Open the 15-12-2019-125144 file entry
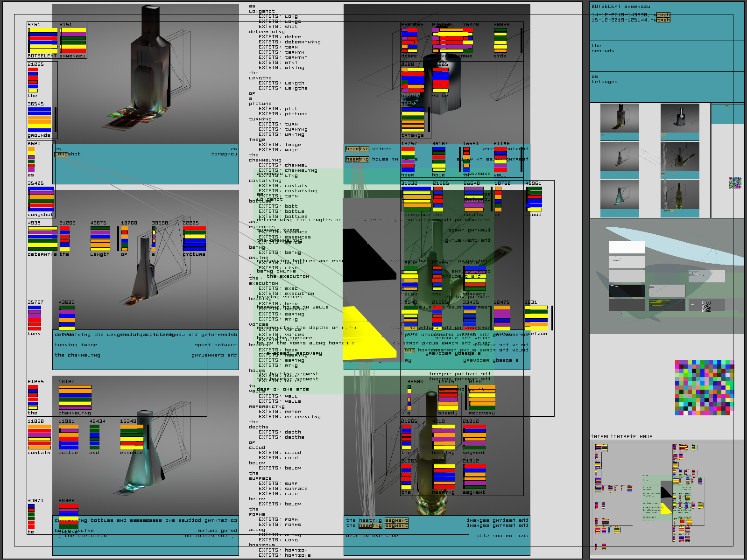The width and height of the screenshot is (747, 560). tap(630, 20)
